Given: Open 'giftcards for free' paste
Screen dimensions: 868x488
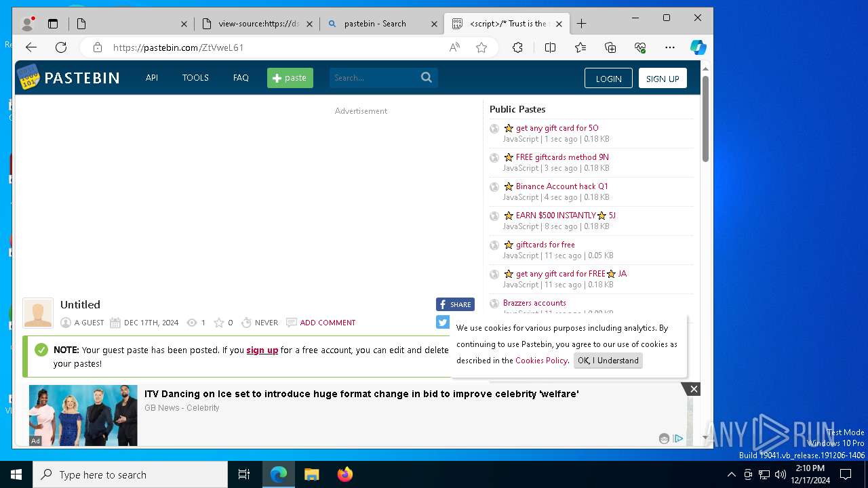Looking at the screenshot, I should [545, 244].
